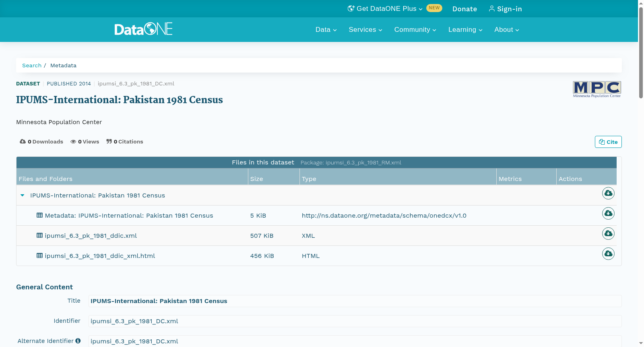Open the Learning dropdown menu
The width and height of the screenshot is (644, 347).
(x=465, y=29)
